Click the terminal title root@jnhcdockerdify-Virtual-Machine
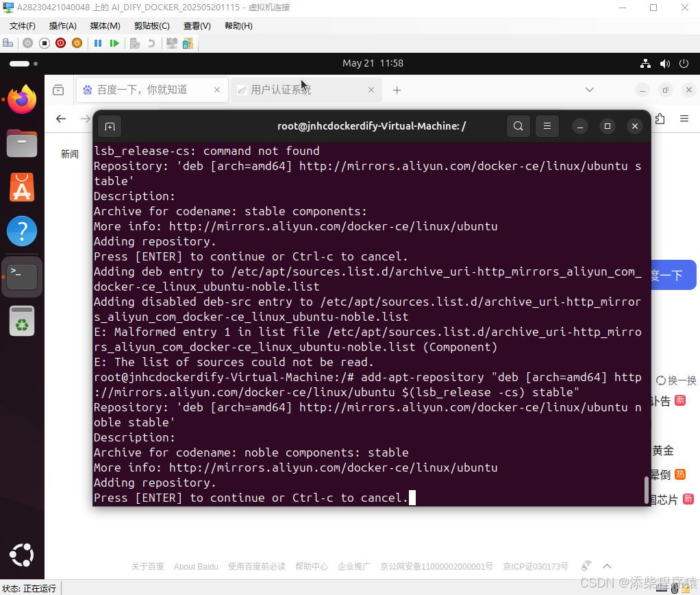Image resolution: width=700 pixels, height=595 pixels. click(x=371, y=126)
